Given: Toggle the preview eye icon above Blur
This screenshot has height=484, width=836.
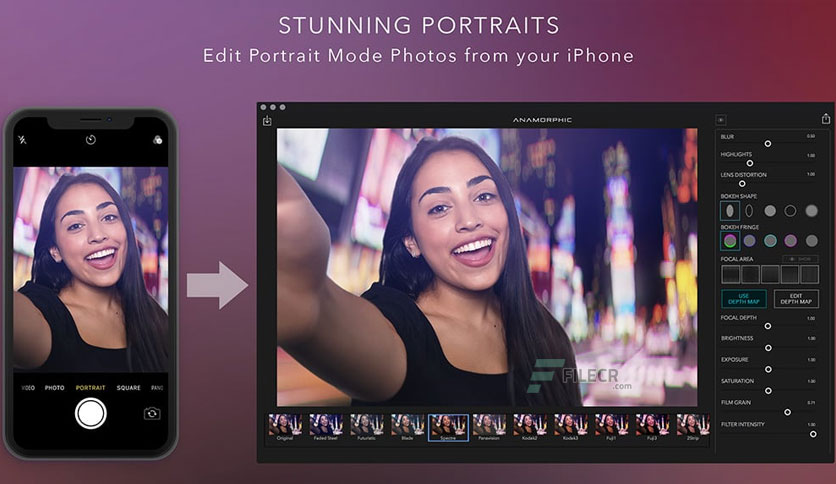Looking at the screenshot, I should pos(721,120).
